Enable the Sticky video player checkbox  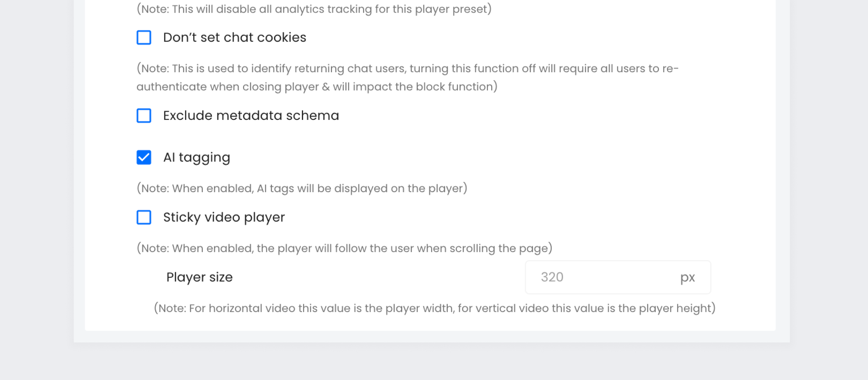144,217
